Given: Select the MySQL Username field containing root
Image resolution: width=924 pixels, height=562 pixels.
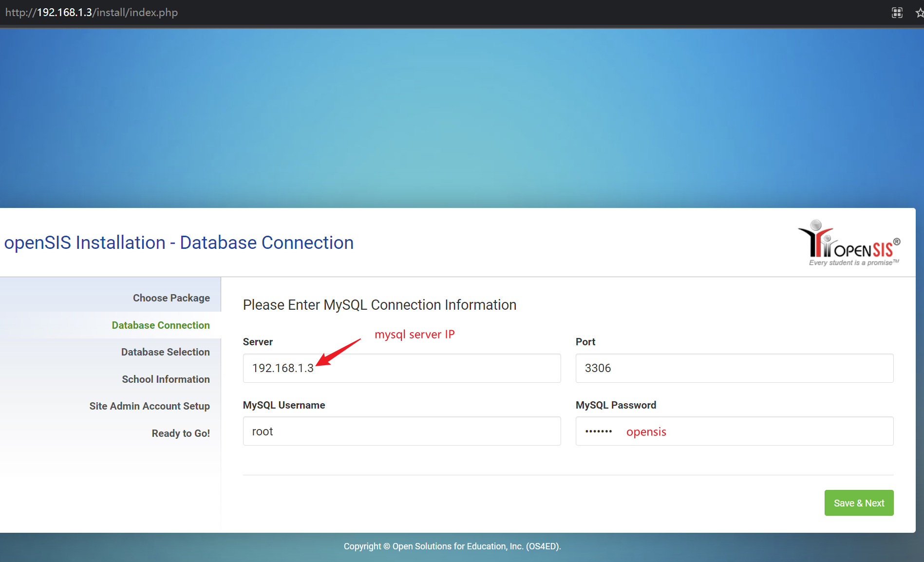Looking at the screenshot, I should pos(401,431).
